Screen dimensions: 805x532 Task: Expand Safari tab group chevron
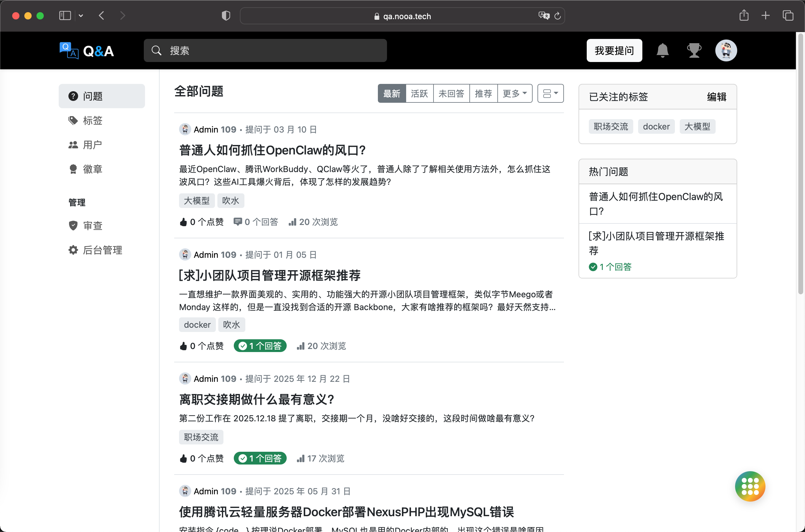81,16
